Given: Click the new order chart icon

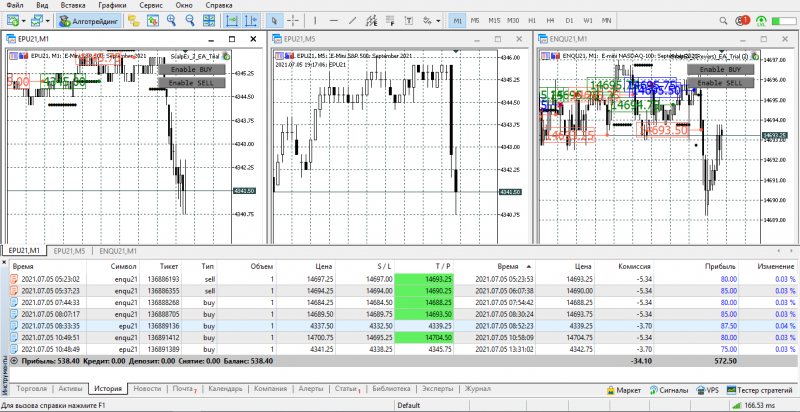Looking at the screenshot, I should [x=153, y=21].
